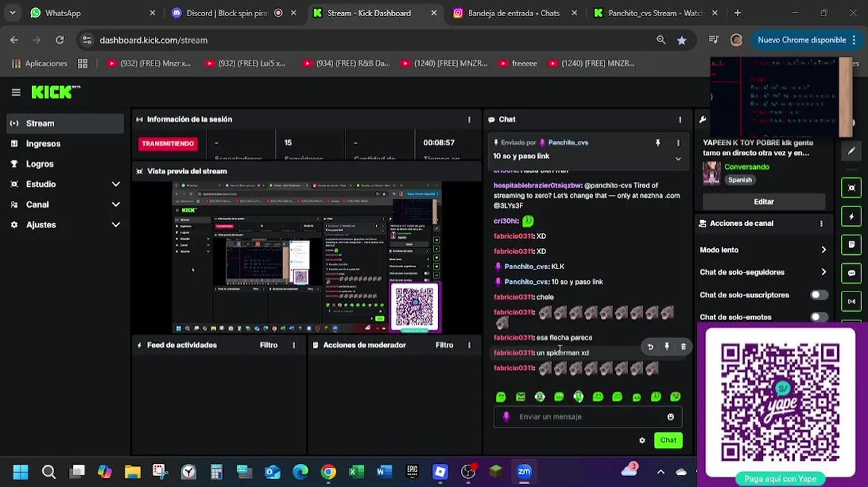
Task: Reply to the 'un spiderman xd' message
Action: [650, 347]
